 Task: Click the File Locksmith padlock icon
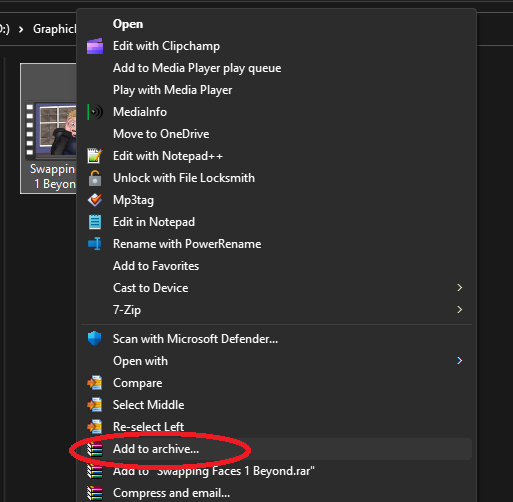[95, 178]
